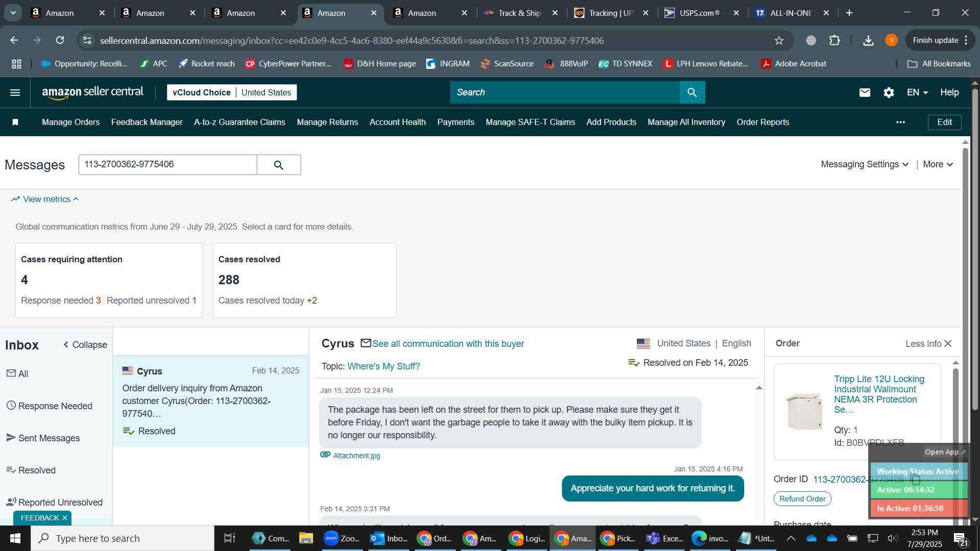Click See all communication with this buyer
Viewport: 980px width, 551px height.
point(448,344)
